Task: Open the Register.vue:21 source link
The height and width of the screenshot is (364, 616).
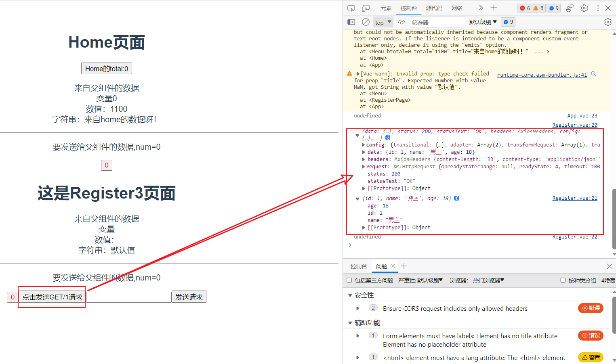Action: [x=574, y=198]
